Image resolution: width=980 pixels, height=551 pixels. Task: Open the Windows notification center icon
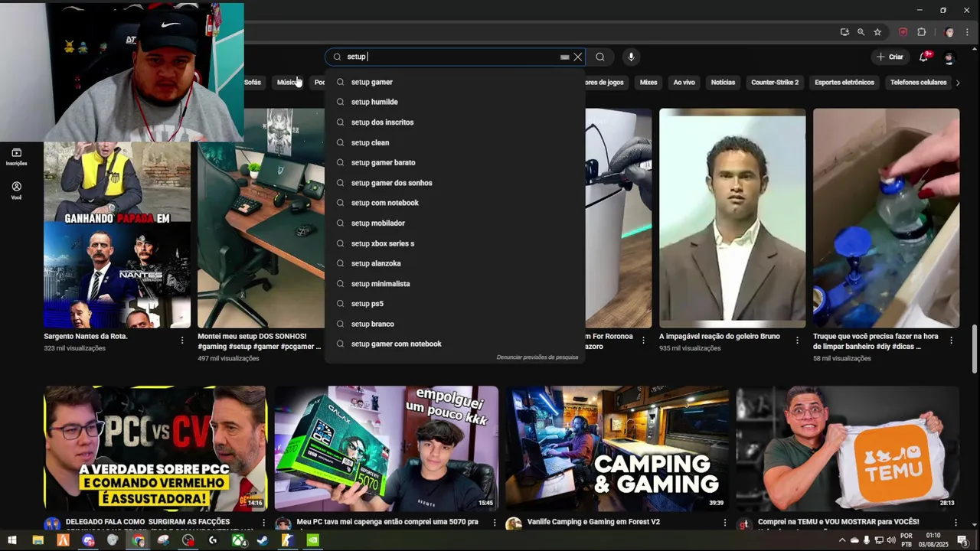click(x=962, y=540)
